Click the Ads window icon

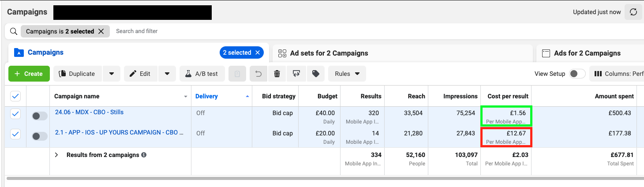pos(546,53)
